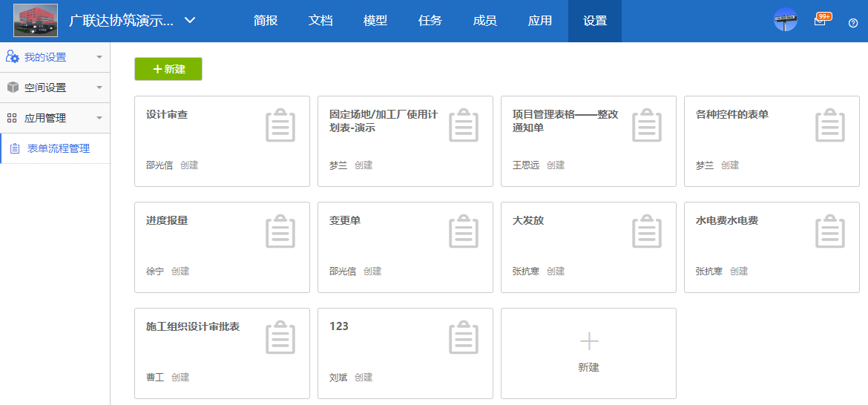Click the project thumbnail image at top left

click(36, 21)
